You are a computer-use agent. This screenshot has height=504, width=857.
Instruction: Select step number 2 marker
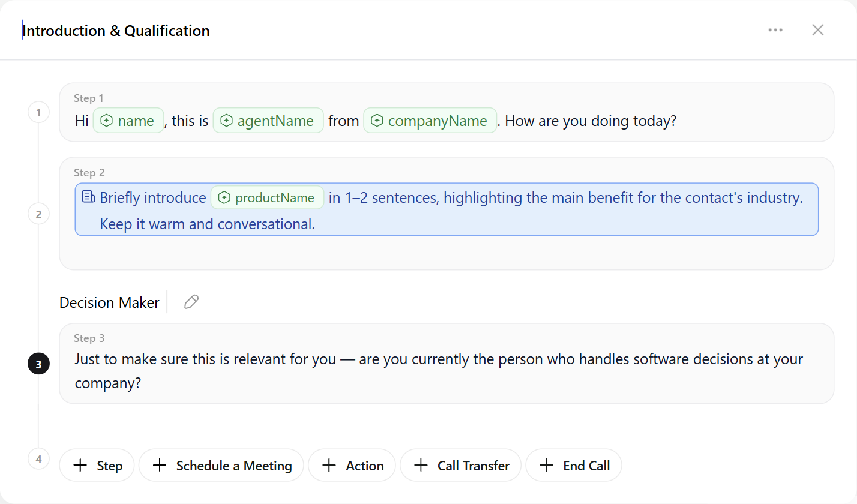38,214
